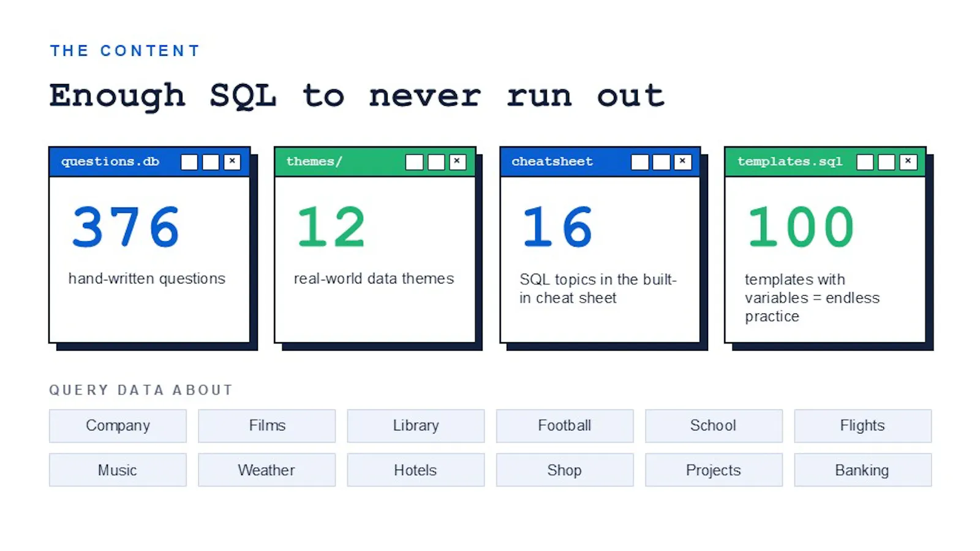The width and height of the screenshot is (980, 551).
Task: Close the cheatsheet window using its X
Action: [683, 162]
